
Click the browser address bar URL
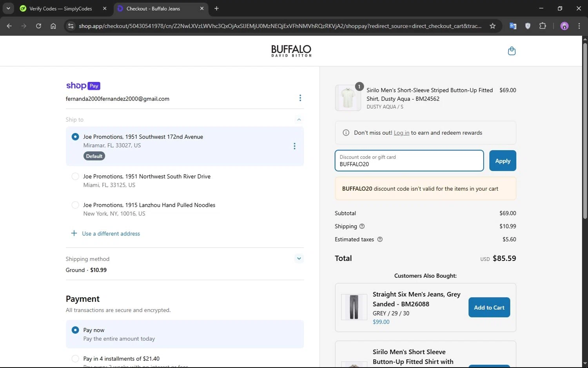pyautogui.click(x=280, y=26)
